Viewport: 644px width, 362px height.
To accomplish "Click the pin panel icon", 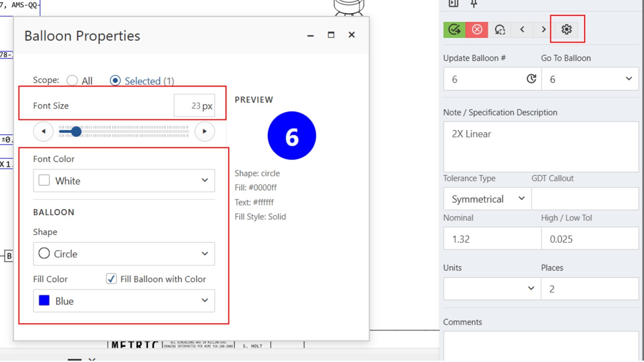I will pyautogui.click(x=474, y=4).
